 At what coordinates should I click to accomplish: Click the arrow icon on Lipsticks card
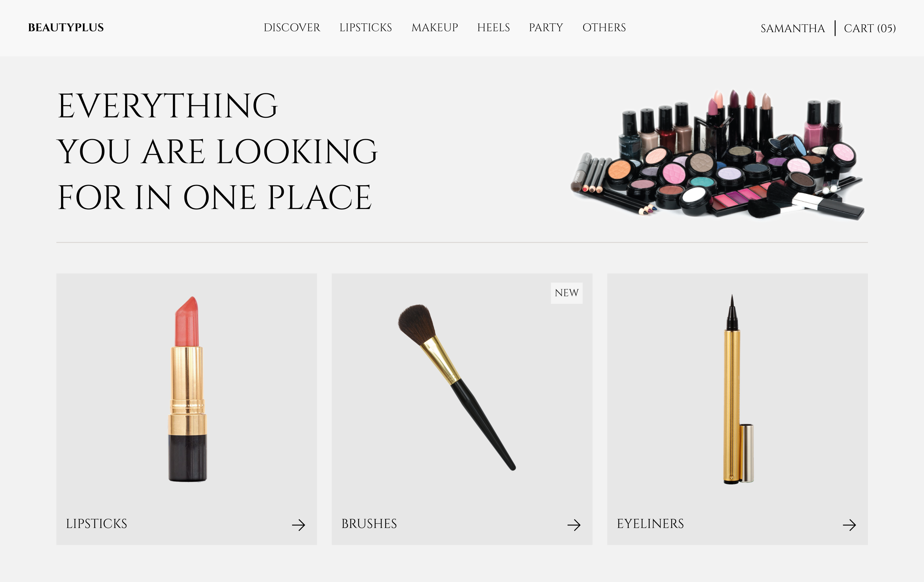point(299,525)
